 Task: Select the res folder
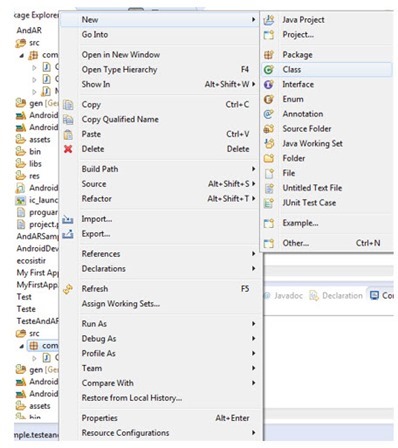click(x=34, y=176)
